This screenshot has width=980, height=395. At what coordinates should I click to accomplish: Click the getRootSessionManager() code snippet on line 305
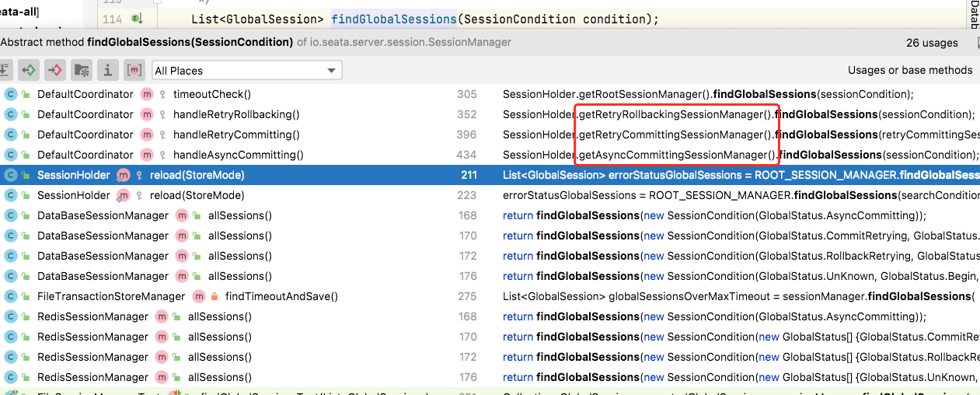click(644, 94)
